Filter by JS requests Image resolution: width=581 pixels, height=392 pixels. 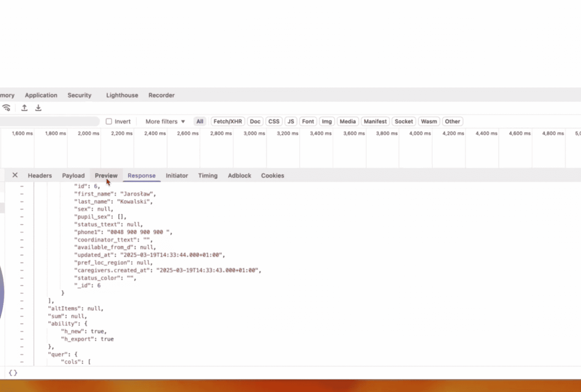click(291, 121)
